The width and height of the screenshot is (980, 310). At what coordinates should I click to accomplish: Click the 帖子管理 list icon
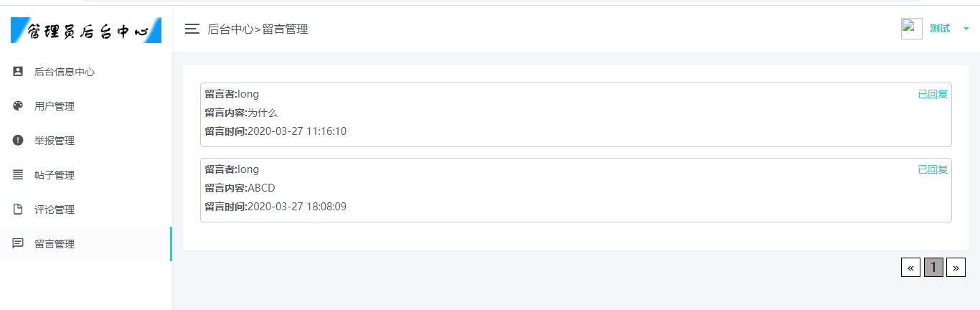click(x=18, y=175)
